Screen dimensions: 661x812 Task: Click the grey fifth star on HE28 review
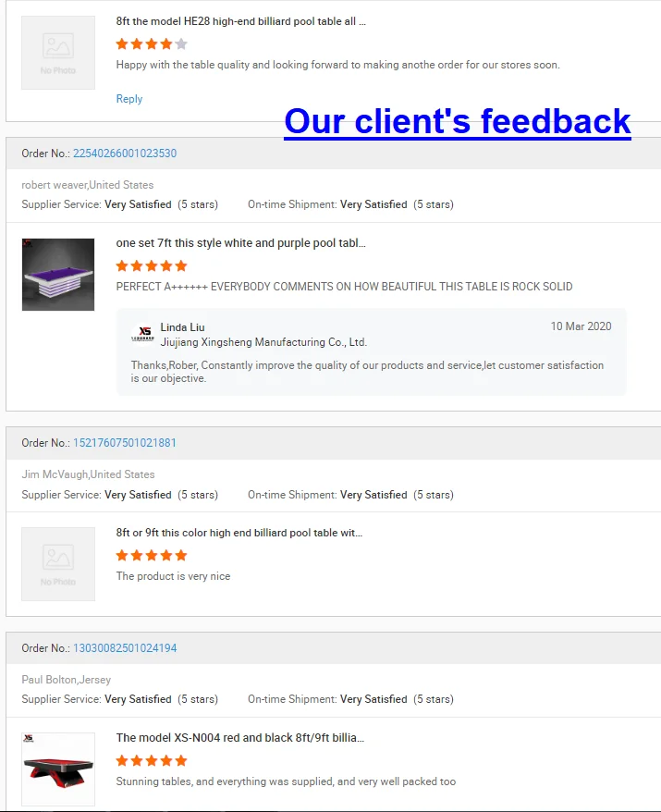pos(181,44)
